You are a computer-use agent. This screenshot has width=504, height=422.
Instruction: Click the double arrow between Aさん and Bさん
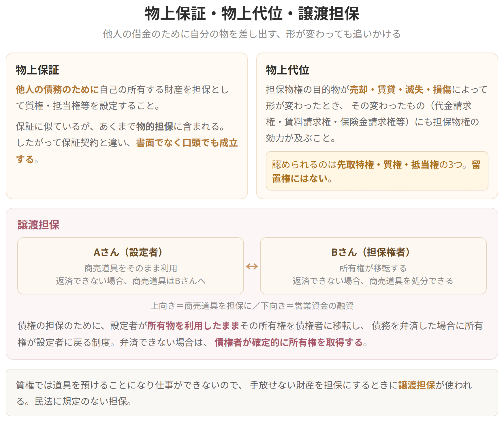pos(252,266)
